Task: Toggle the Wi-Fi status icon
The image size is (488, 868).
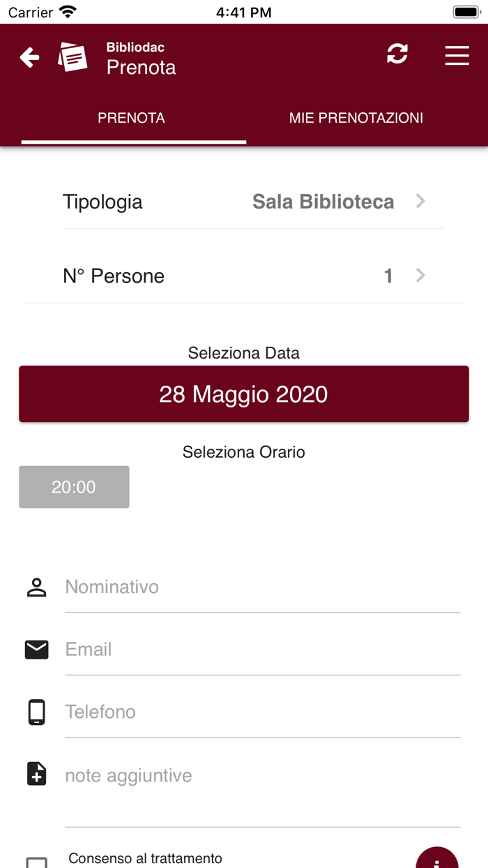Action: coord(66,10)
